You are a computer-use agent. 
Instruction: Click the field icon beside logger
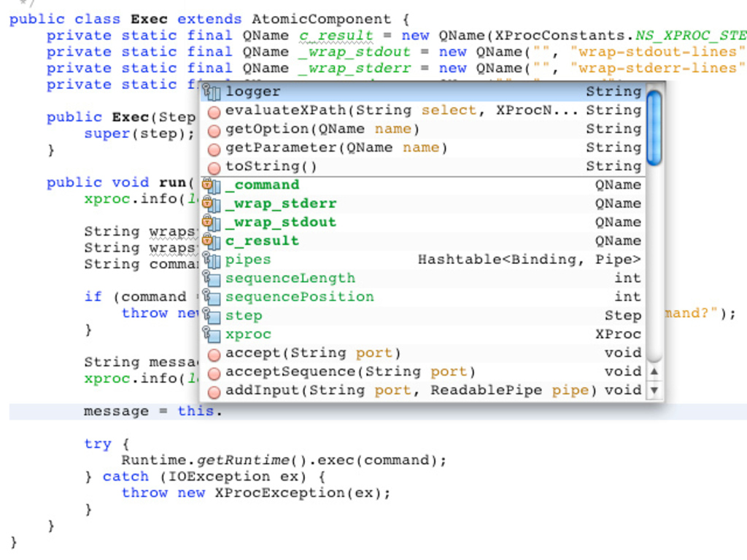pyautogui.click(x=212, y=91)
